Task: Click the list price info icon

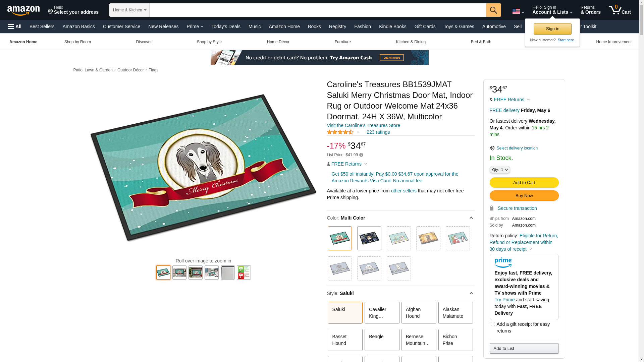Action: [361, 155]
